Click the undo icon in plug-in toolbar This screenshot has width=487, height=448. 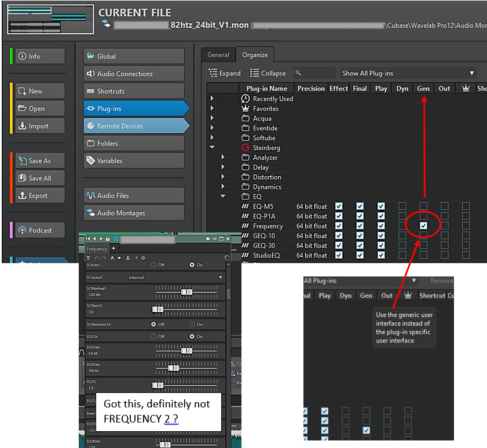click(x=97, y=258)
